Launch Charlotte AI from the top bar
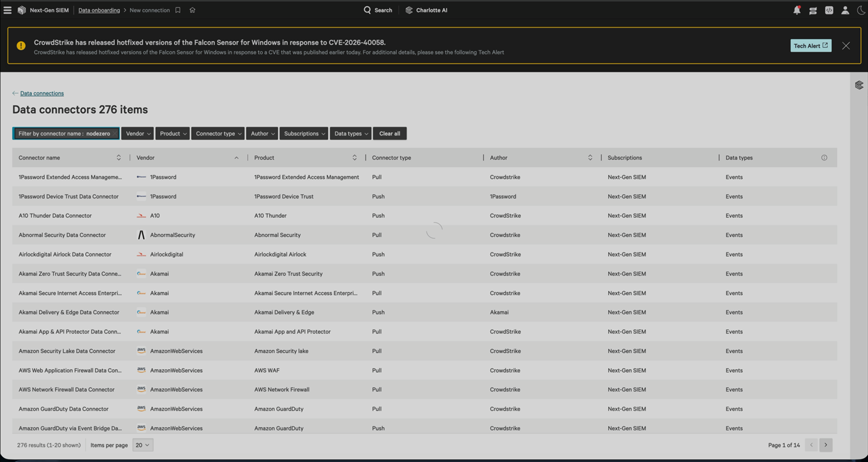Viewport: 868px width, 462px height. [426, 10]
